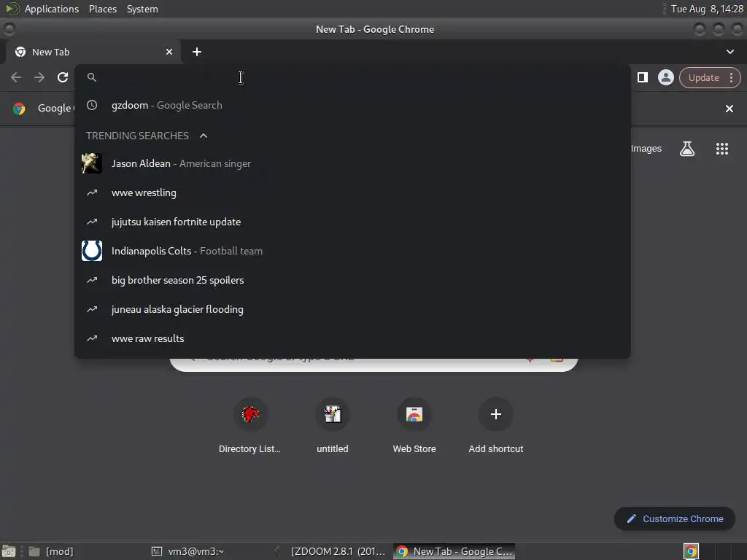Viewport: 747px width, 560px height.
Task: Click Add shortcut button
Action: (x=496, y=425)
